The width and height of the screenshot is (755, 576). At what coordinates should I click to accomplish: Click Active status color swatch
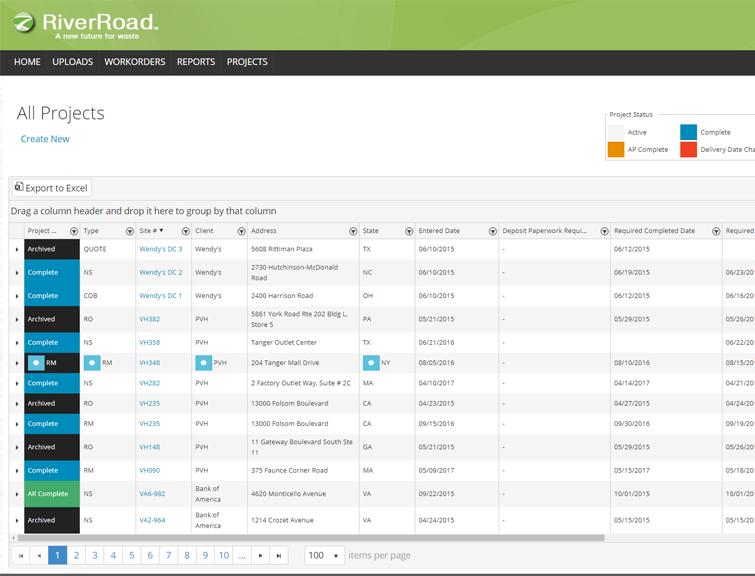tap(616, 132)
